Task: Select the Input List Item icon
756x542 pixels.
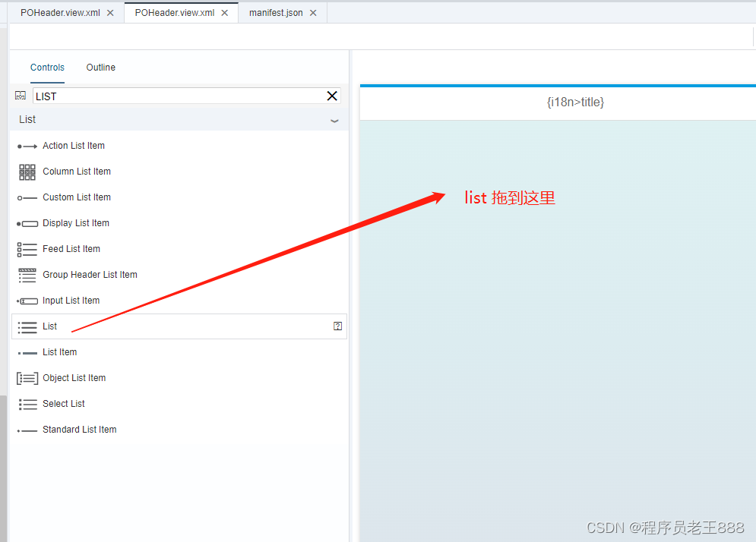Action: [27, 301]
